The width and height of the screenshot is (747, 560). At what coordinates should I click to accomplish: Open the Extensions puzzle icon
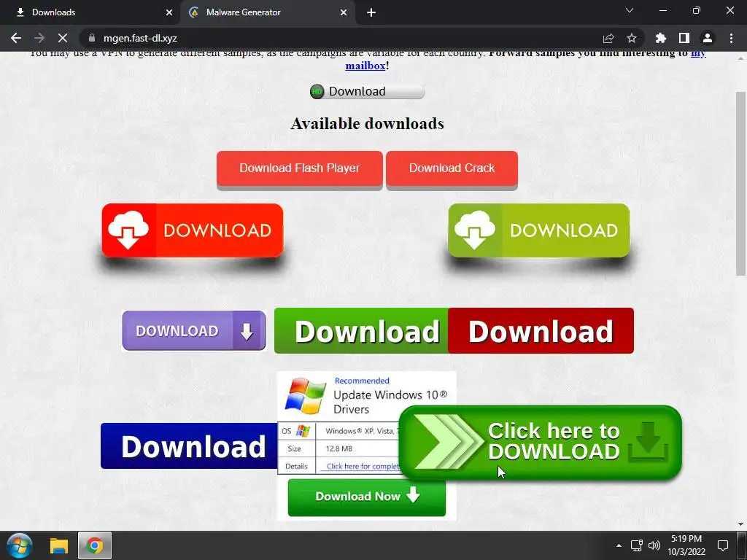click(661, 38)
